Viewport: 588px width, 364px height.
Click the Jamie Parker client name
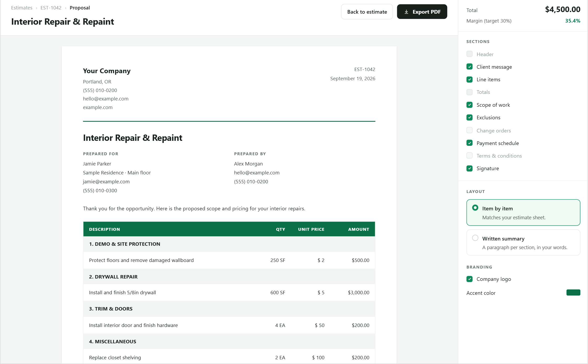click(x=97, y=164)
